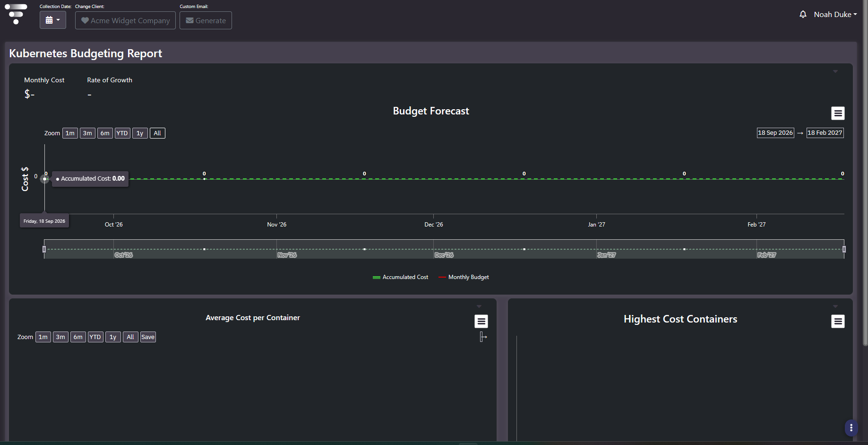Select 1m zoom on Budget Forecast
Screen dimensions: 868x445
(x=70, y=133)
